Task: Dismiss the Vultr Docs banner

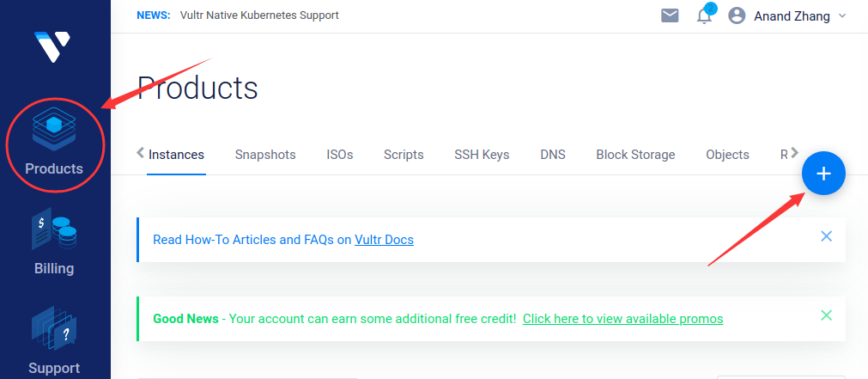Action: 826,236
